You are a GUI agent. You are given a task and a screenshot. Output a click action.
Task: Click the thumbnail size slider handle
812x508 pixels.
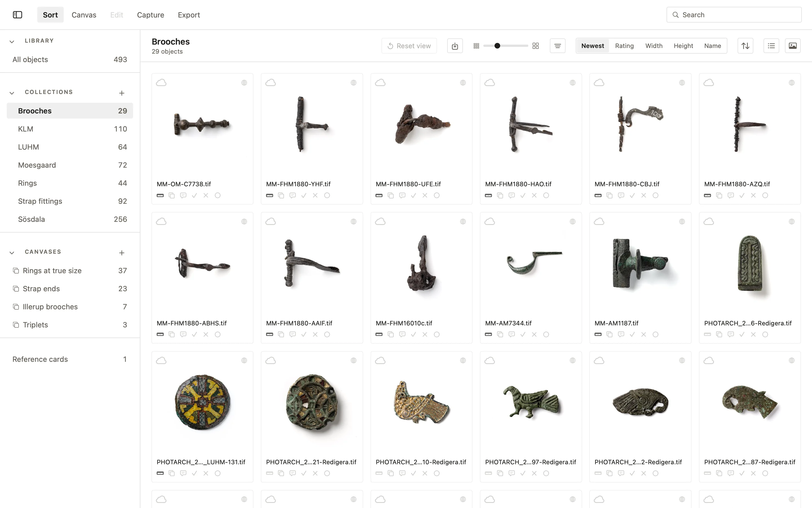tap(497, 46)
